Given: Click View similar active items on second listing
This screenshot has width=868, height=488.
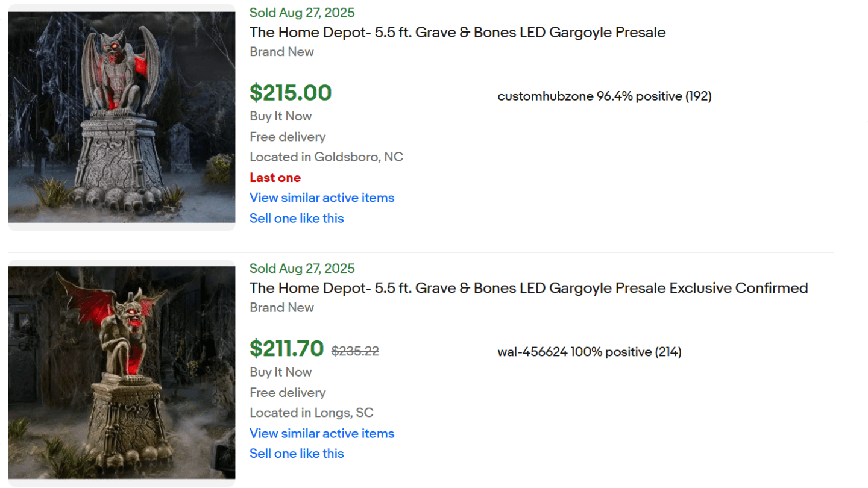Looking at the screenshot, I should 321,433.
